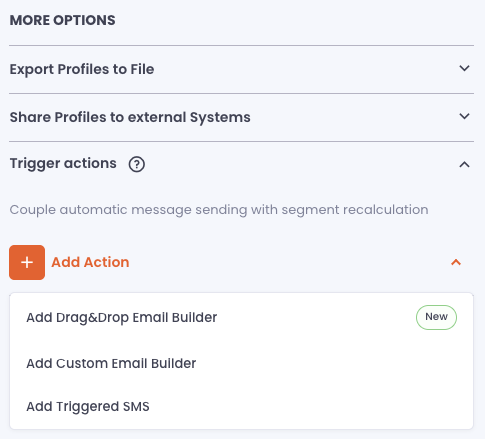Click the Trigger actions help question-mark icon
The image size is (485, 439).
[x=137, y=164]
